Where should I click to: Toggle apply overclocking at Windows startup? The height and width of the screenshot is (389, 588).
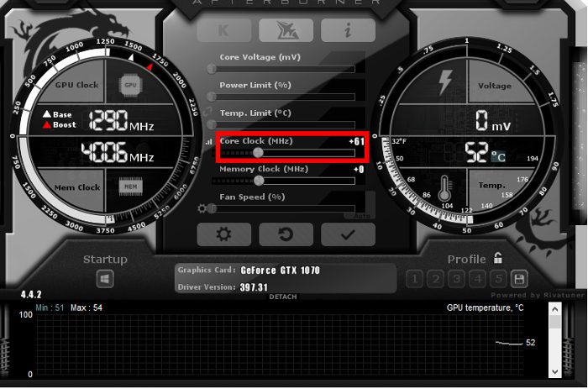pos(105,279)
